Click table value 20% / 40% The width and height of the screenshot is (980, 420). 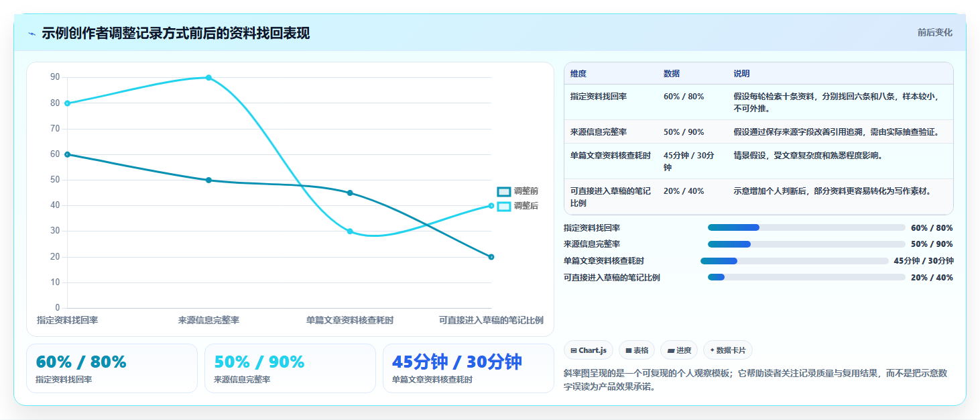[x=684, y=191]
